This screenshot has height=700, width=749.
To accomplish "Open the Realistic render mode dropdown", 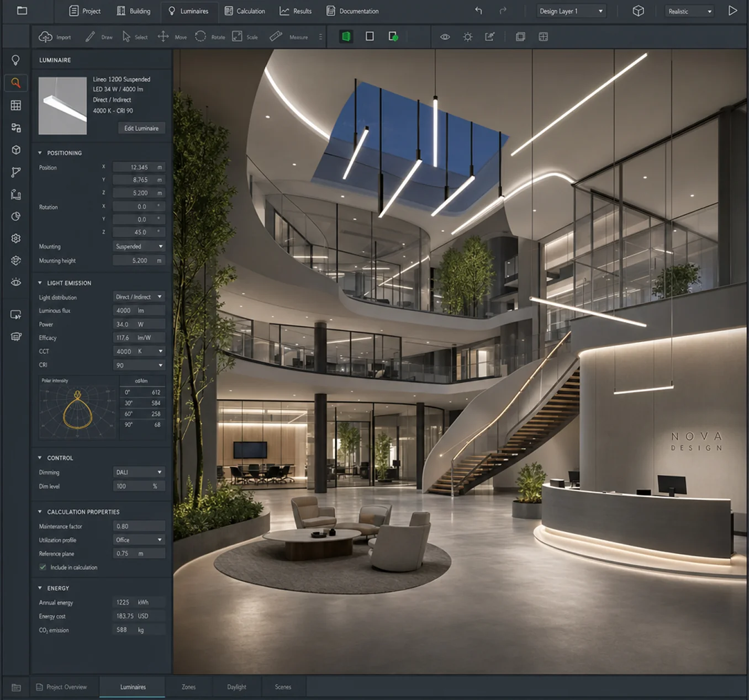I will [689, 11].
